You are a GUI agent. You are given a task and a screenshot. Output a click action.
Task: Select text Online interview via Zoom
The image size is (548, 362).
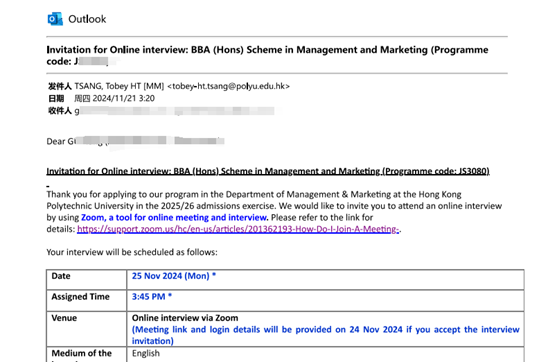point(185,318)
